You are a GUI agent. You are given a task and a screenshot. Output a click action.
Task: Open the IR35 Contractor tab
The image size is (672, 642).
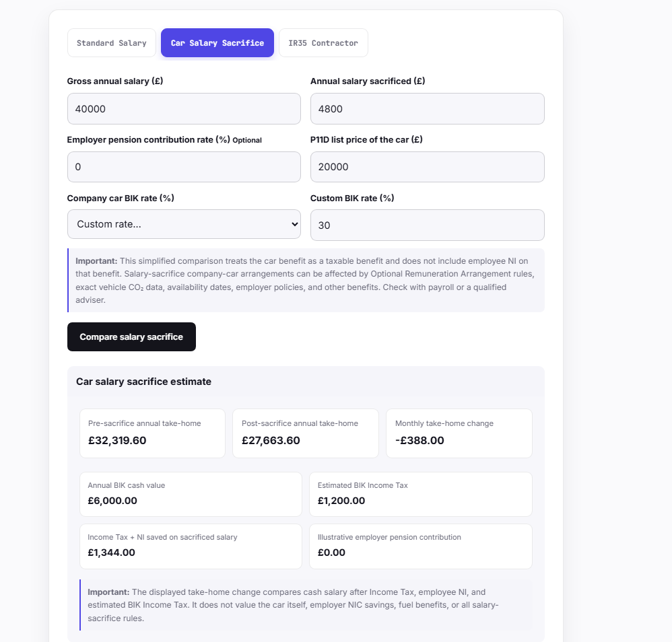(323, 43)
